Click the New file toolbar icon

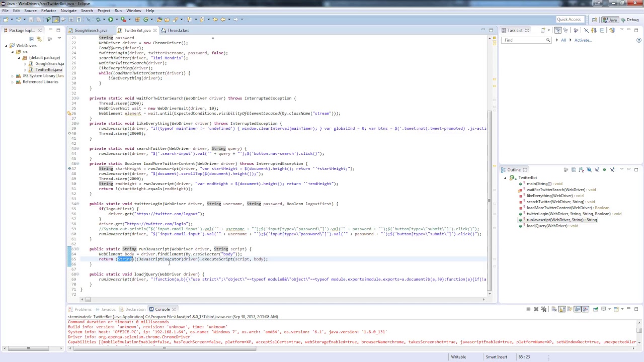[x=6, y=19]
